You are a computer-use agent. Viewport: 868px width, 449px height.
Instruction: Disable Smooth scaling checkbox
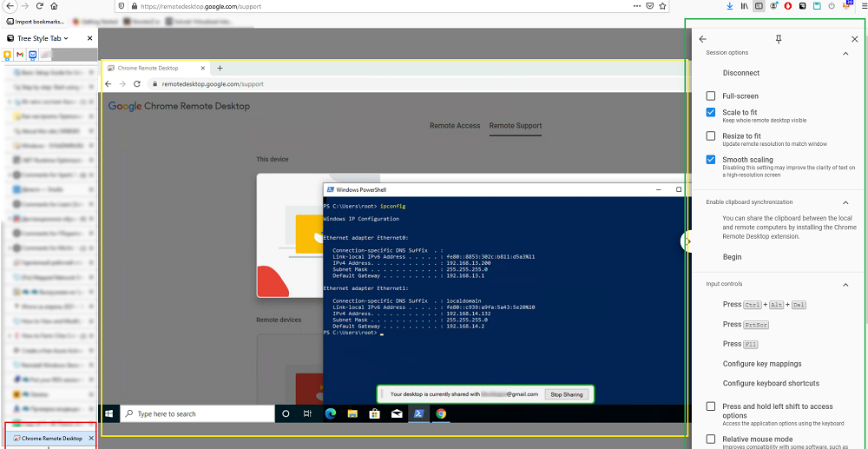coord(711,160)
